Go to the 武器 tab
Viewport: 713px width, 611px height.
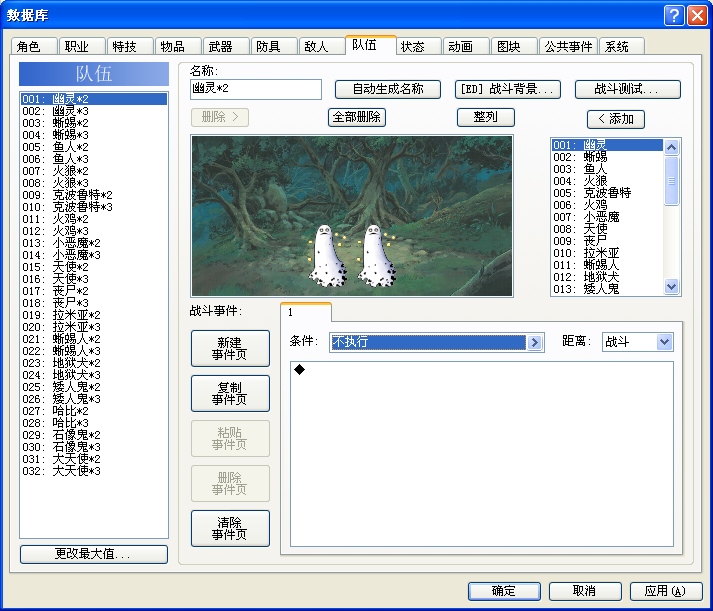pyautogui.click(x=226, y=47)
